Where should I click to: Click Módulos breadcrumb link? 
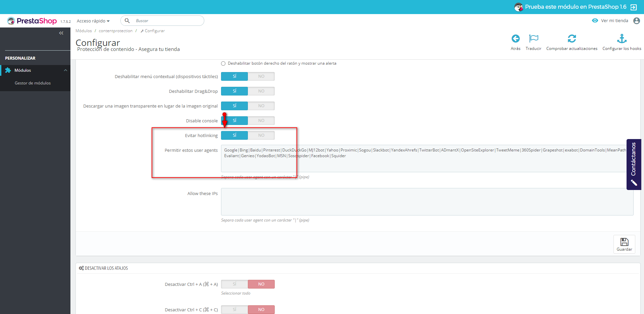pyautogui.click(x=84, y=31)
